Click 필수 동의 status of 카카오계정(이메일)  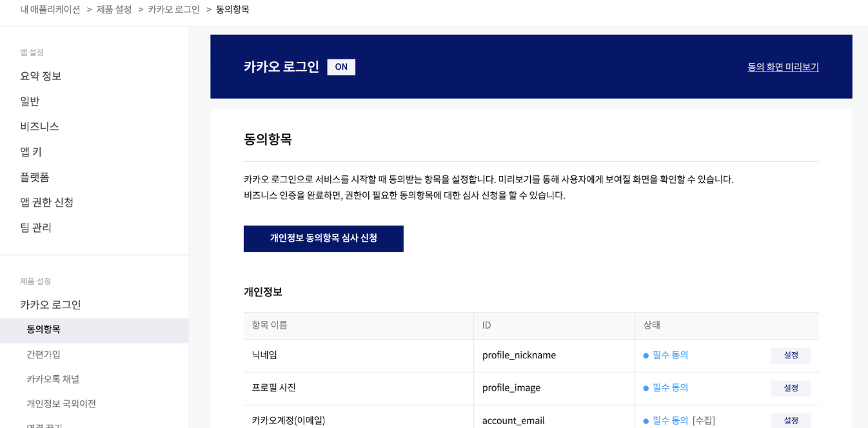[x=670, y=420]
